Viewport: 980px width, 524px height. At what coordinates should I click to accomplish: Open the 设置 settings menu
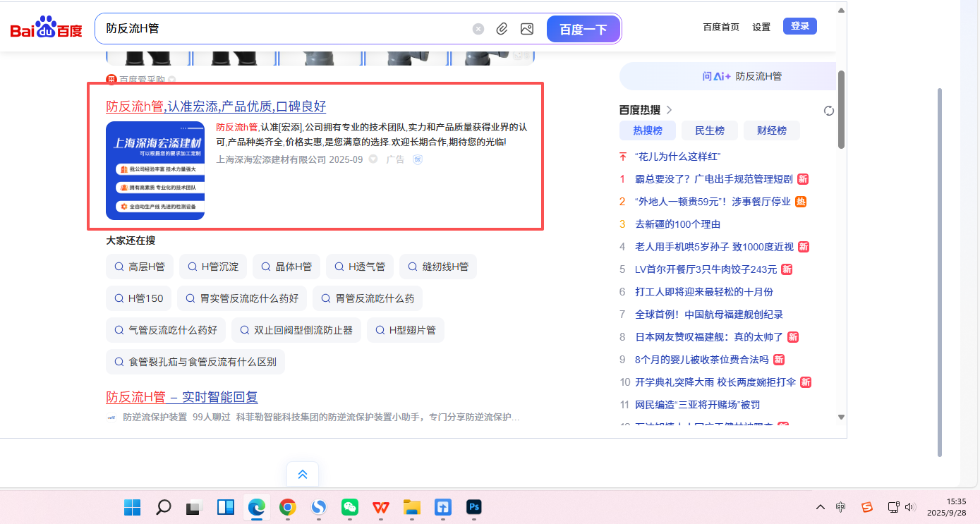coord(761,27)
